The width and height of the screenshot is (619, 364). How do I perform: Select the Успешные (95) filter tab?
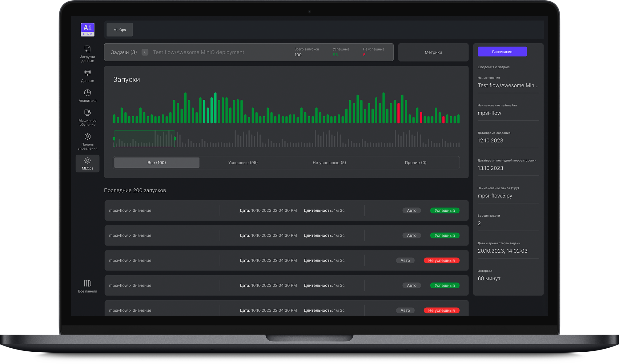coord(243,162)
